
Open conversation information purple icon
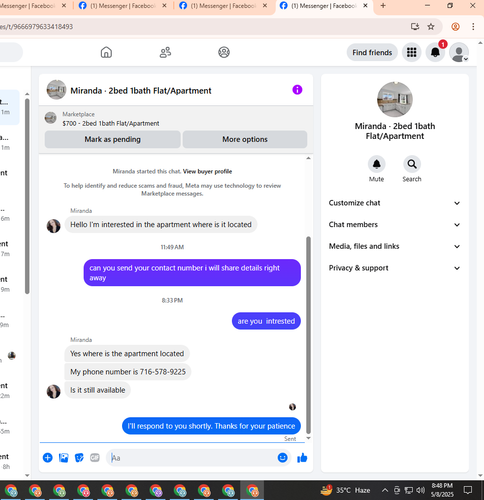point(297,90)
